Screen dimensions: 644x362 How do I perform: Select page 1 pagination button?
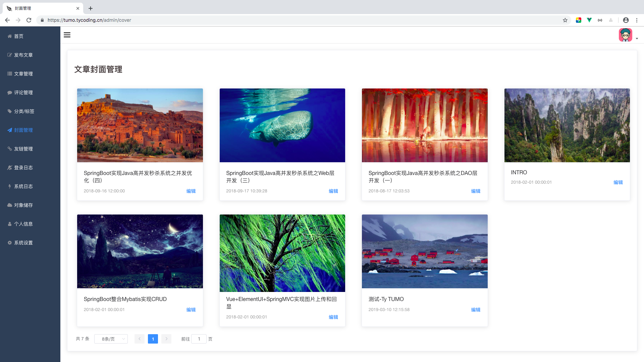(x=153, y=339)
